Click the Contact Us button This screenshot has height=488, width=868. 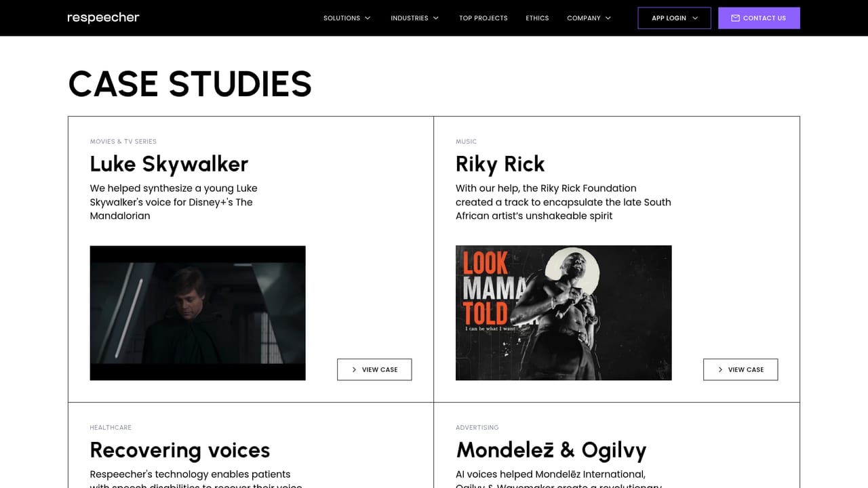click(759, 18)
